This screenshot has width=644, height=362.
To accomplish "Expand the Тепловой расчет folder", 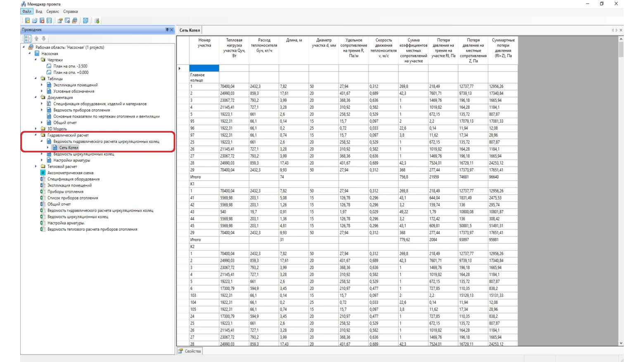I will click(x=36, y=166).
